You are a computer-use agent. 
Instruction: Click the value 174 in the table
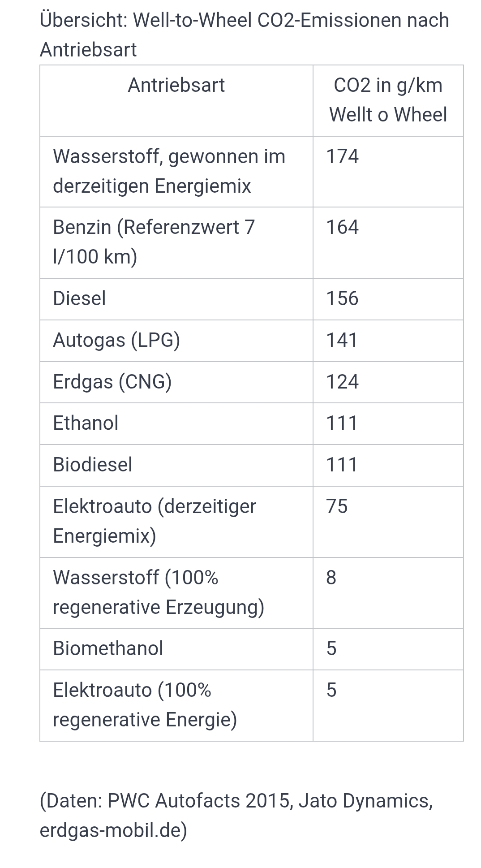[342, 156]
